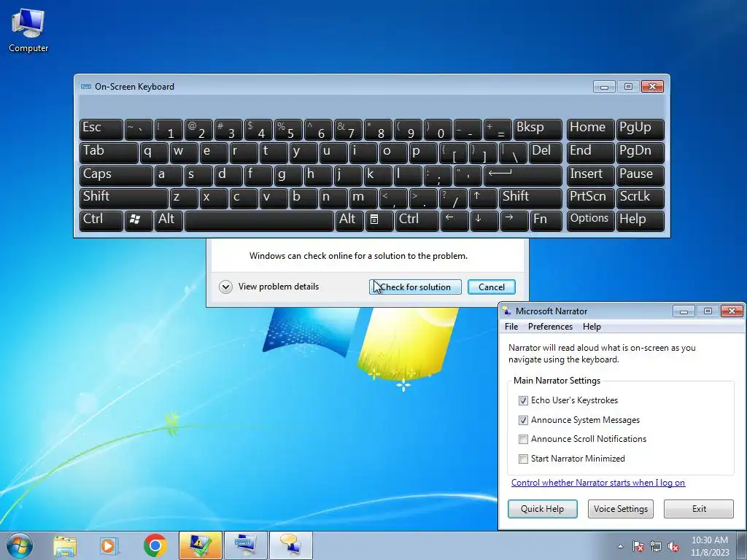The height and width of the screenshot is (560, 747).
Task: Enable Start Narrator Minimized checkbox
Action: coord(523,459)
